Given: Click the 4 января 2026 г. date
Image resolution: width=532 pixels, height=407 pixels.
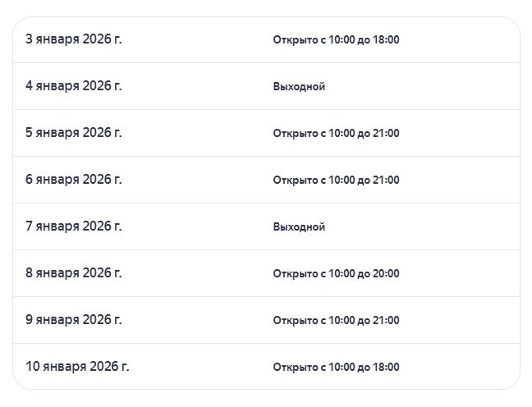Looking at the screenshot, I should click(x=73, y=85).
